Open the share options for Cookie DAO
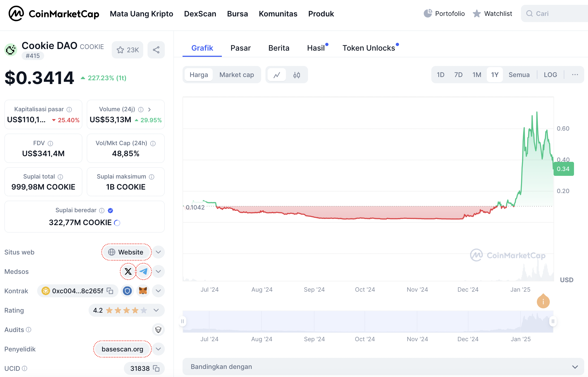This screenshot has width=588, height=377. [156, 50]
